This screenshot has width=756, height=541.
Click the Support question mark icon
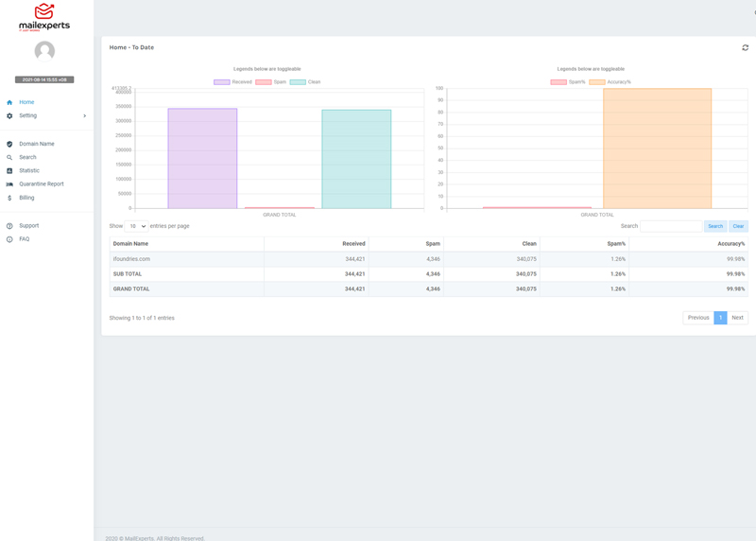click(9, 226)
